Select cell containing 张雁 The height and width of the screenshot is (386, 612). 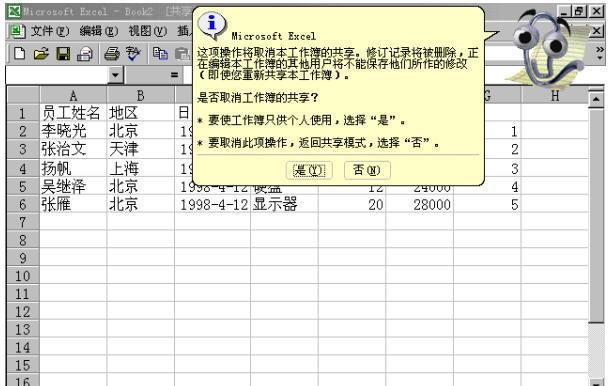pyautogui.click(x=73, y=204)
